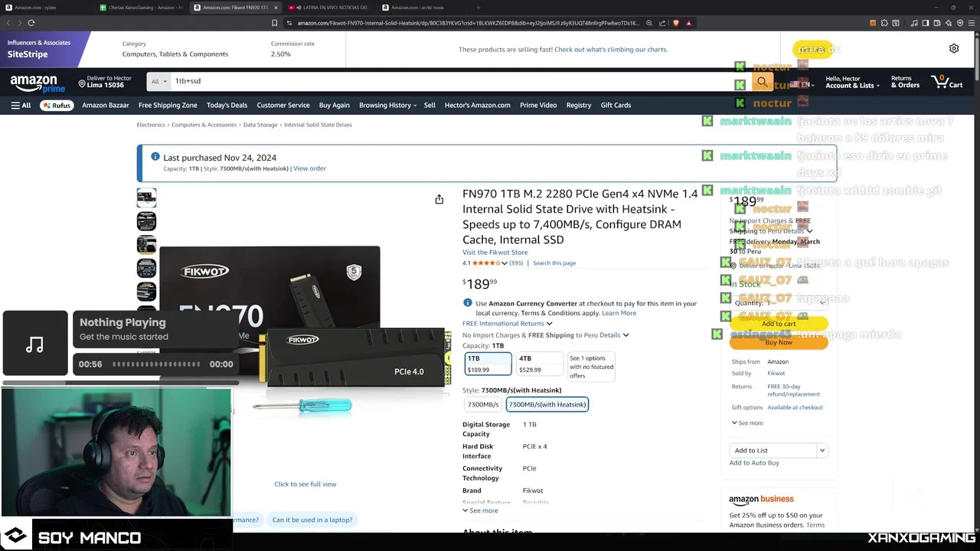Image resolution: width=980 pixels, height=551 pixels.
Task: Open the Add to Auto Buy link
Action: (754, 463)
